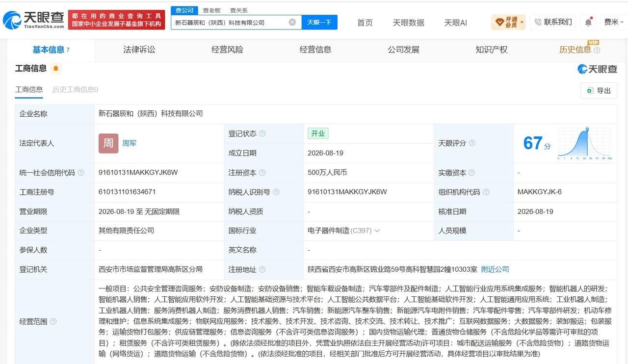Click the help icon next to 注册地址
Image resolution: width=628 pixels, height=364 pixels.
click(x=262, y=269)
